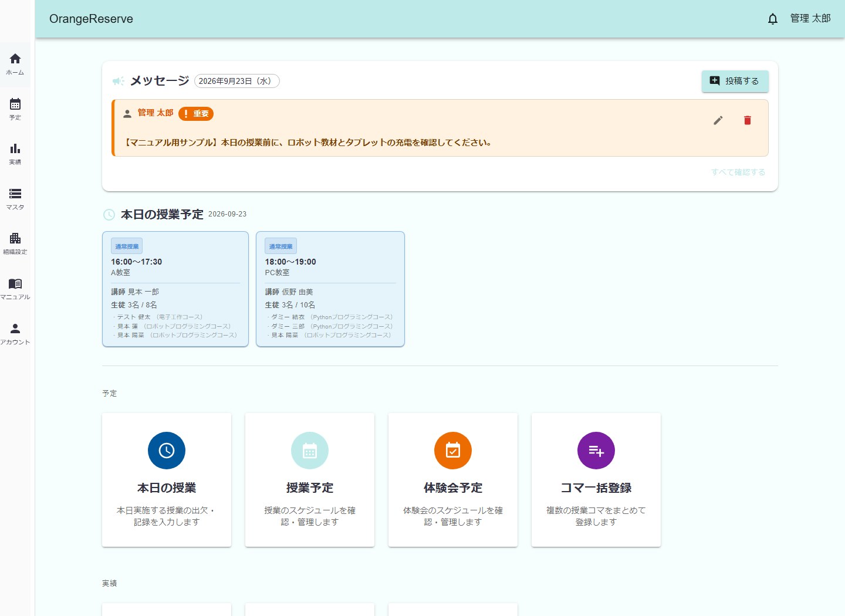Viewport: 845px width, 616px height.
Task: Edit the message with pencil icon
Action: point(718,120)
